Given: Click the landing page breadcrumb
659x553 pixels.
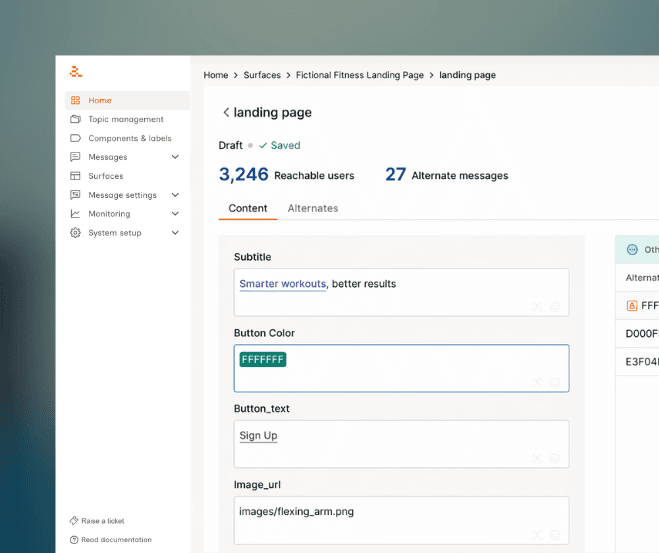Looking at the screenshot, I should [468, 75].
